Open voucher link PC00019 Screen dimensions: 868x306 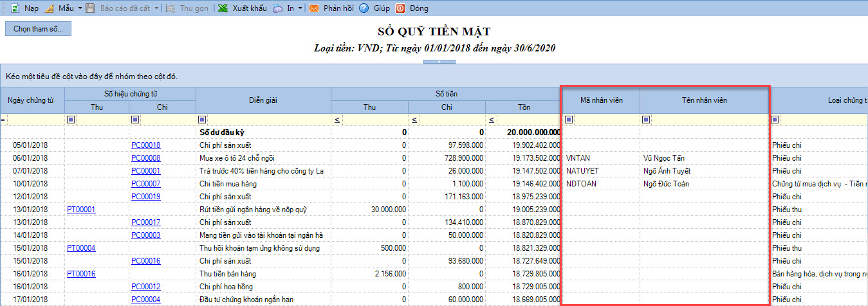tap(146, 197)
